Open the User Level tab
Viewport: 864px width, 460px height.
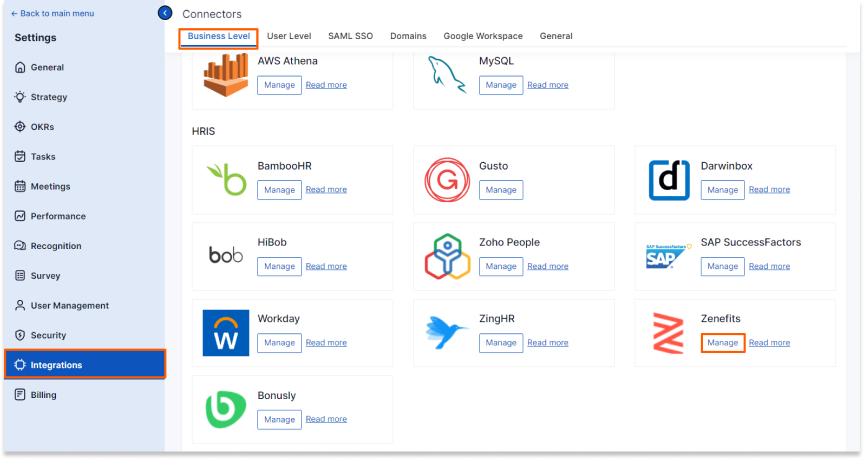point(289,36)
